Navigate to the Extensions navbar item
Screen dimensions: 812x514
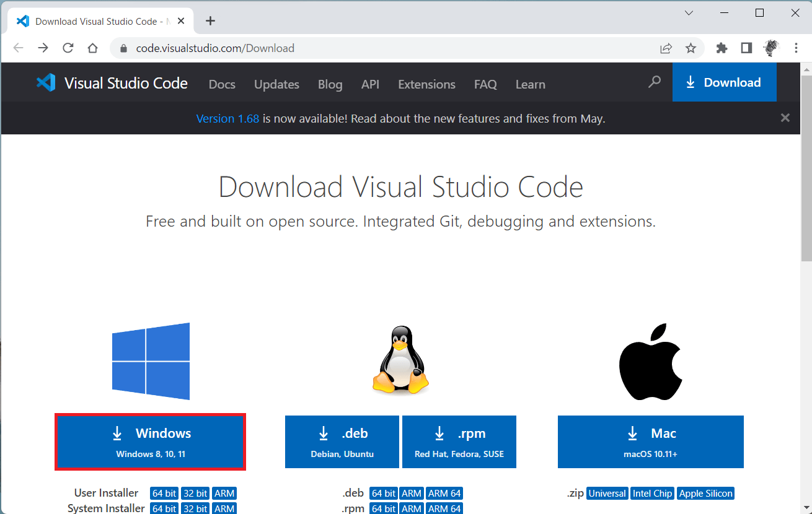(426, 84)
